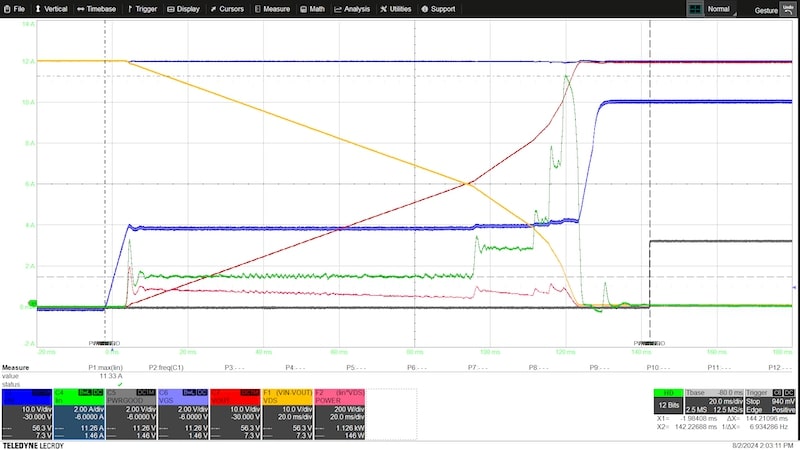The width and height of the screenshot is (800, 450).
Task: Open the Support menu
Action: pyautogui.click(x=438, y=9)
